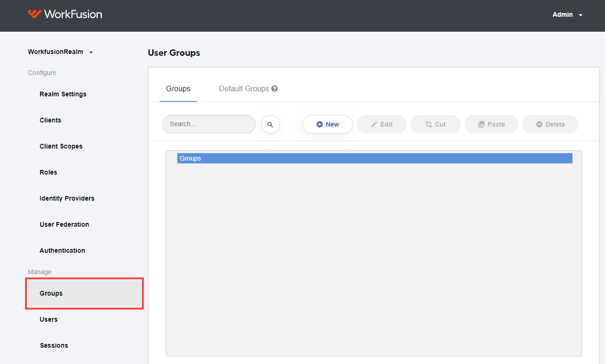This screenshot has height=364, width=605.
Task: Open Realm Settings in sidebar
Action: click(63, 94)
